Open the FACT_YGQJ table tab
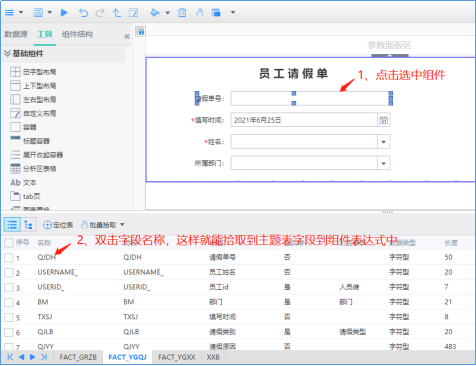 127,357
